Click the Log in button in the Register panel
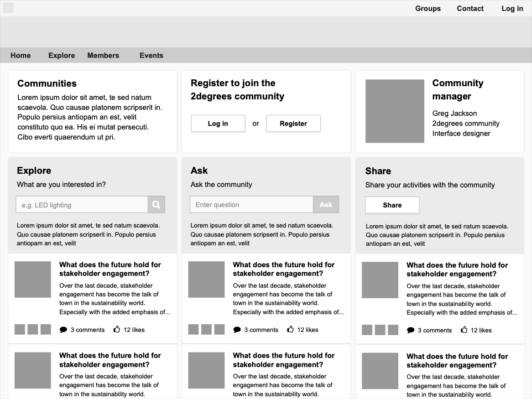532x399 pixels. pyautogui.click(x=218, y=124)
